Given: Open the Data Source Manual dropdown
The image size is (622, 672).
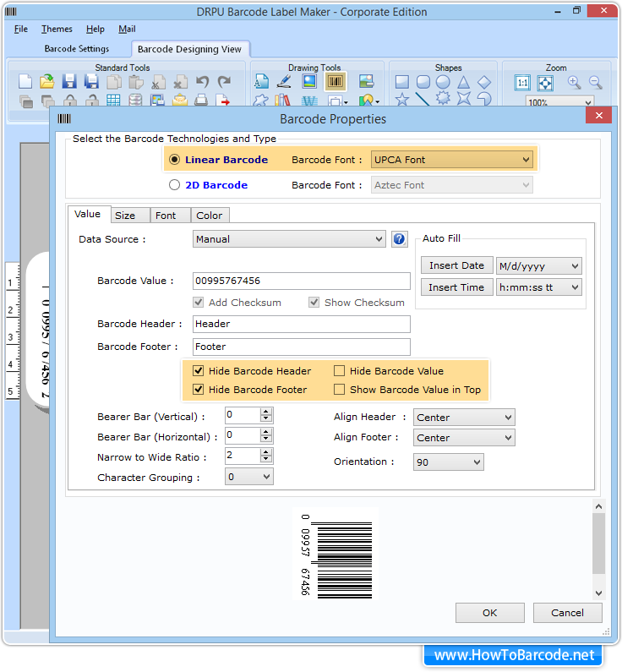Looking at the screenshot, I should [x=289, y=239].
